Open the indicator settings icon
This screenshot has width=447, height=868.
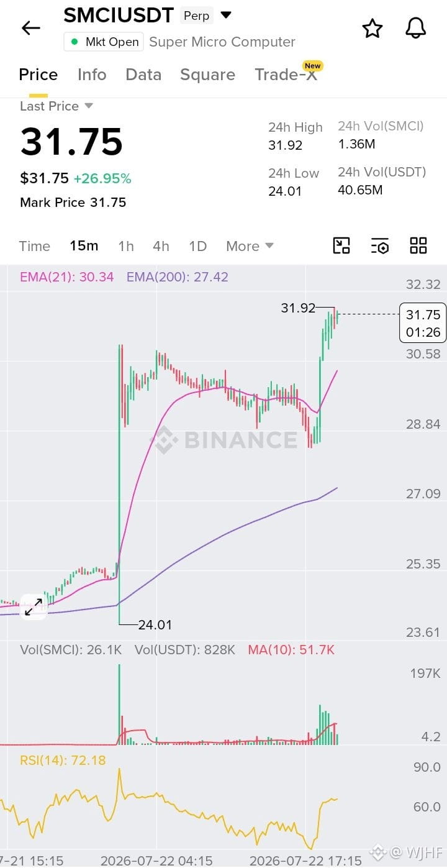pos(380,245)
